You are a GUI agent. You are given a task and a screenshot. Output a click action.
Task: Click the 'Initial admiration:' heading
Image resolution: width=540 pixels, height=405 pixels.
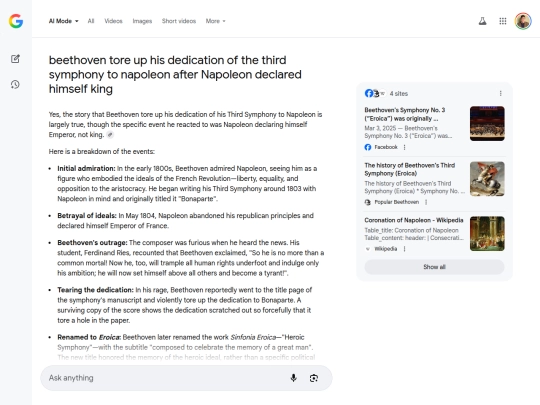point(86,168)
